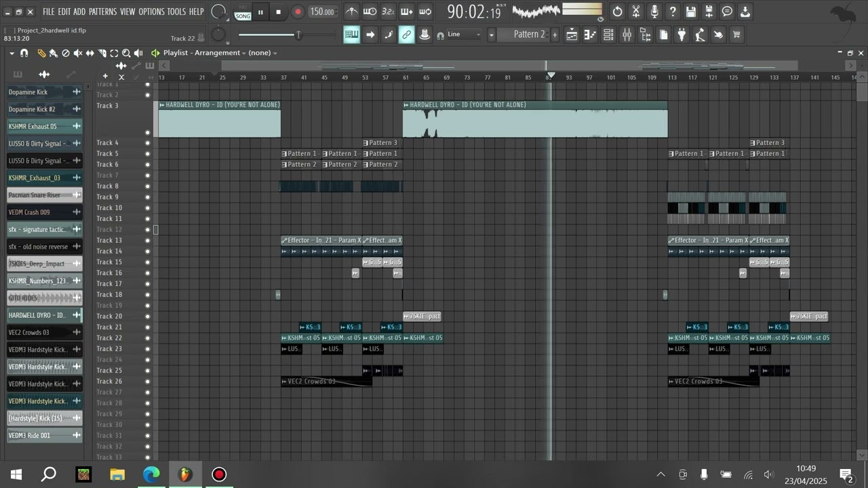Click the pause playback button
This screenshot has width=868, height=488.
(260, 12)
